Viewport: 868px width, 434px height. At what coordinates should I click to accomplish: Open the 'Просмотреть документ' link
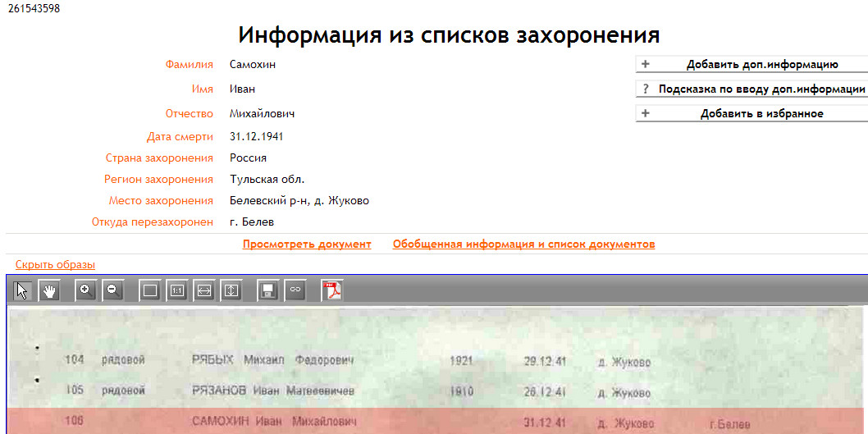(307, 244)
